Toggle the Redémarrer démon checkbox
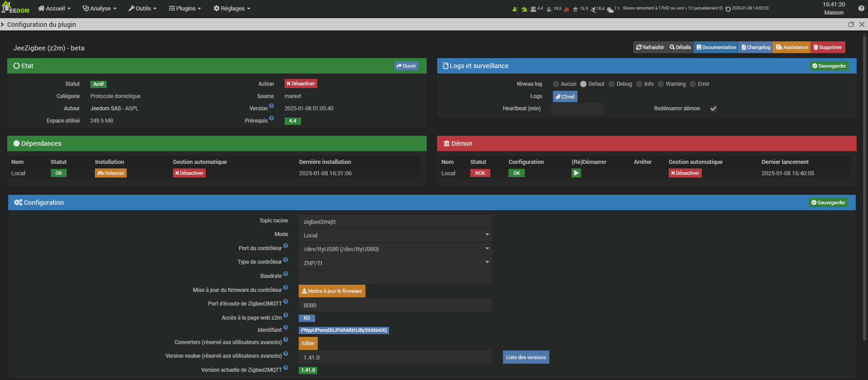The width and height of the screenshot is (868, 380). click(x=713, y=109)
